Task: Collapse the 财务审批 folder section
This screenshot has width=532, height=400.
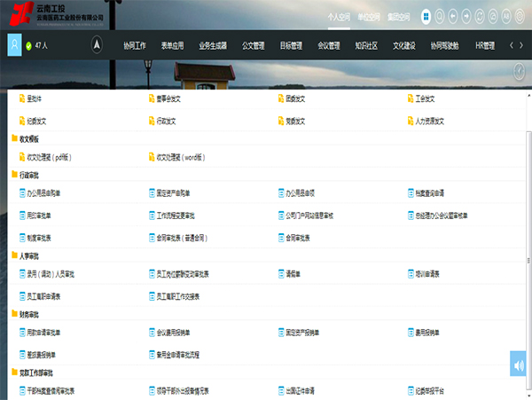Action: [14, 314]
